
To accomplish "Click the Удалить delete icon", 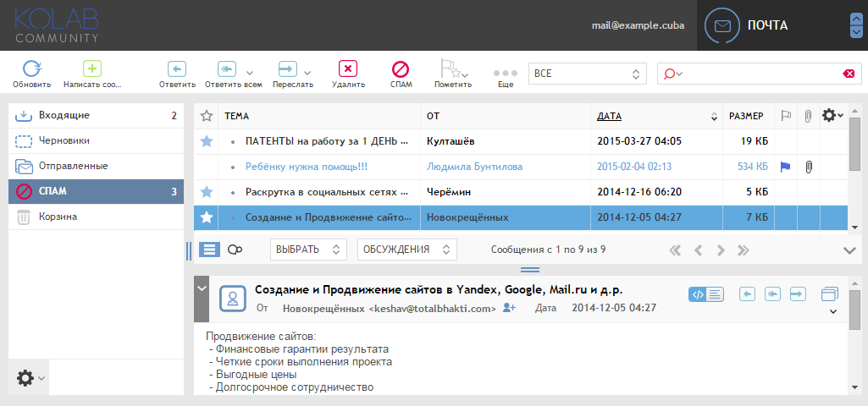I will coord(348,69).
